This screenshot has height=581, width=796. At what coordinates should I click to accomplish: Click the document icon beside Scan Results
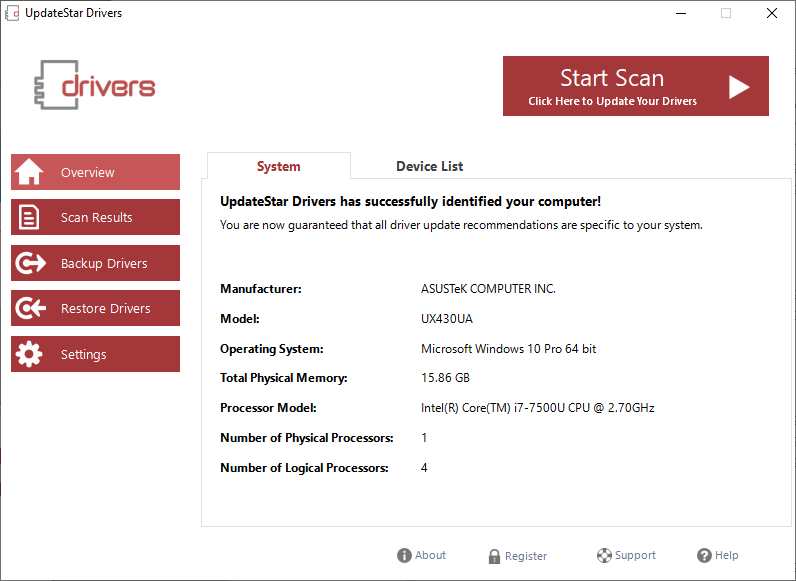click(30, 217)
